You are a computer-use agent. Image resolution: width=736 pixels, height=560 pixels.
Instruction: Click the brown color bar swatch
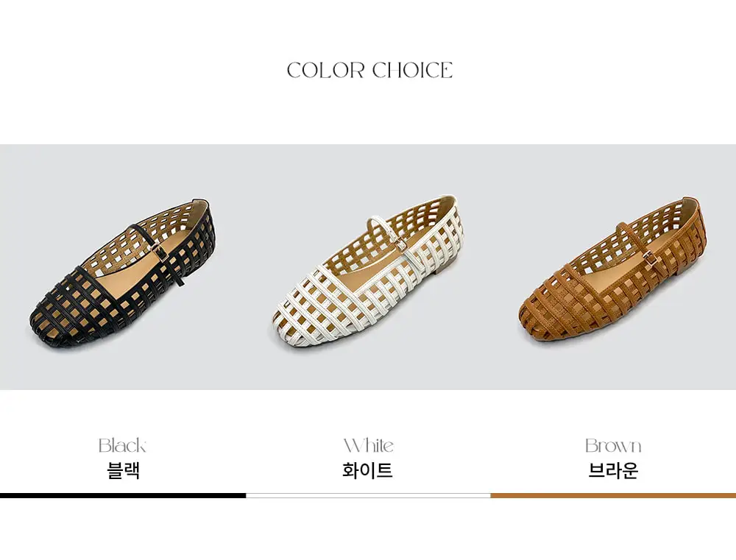pyautogui.click(x=614, y=496)
